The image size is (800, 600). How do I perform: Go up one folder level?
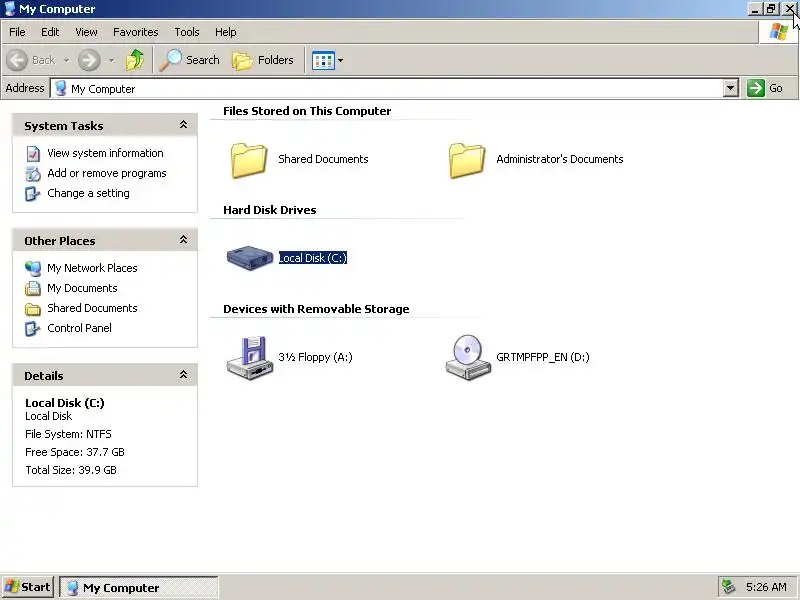(x=135, y=60)
